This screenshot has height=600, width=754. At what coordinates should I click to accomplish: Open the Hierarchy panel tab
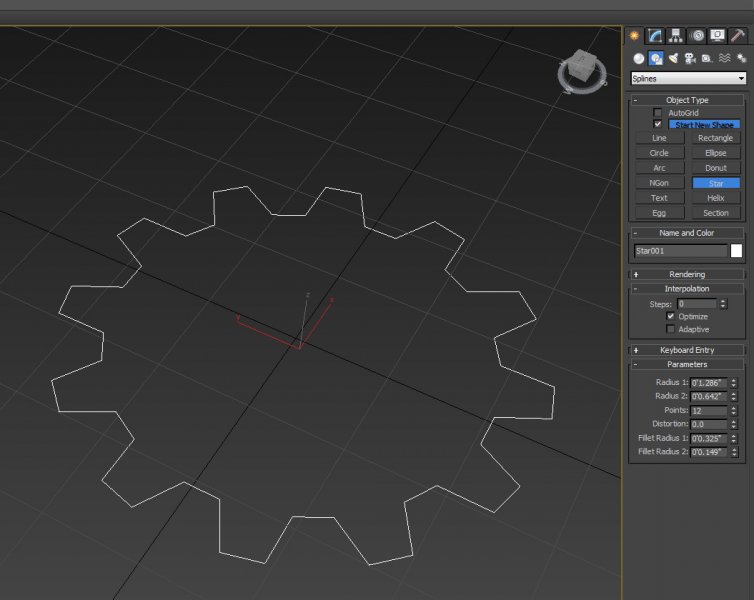[x=676, y=35]
